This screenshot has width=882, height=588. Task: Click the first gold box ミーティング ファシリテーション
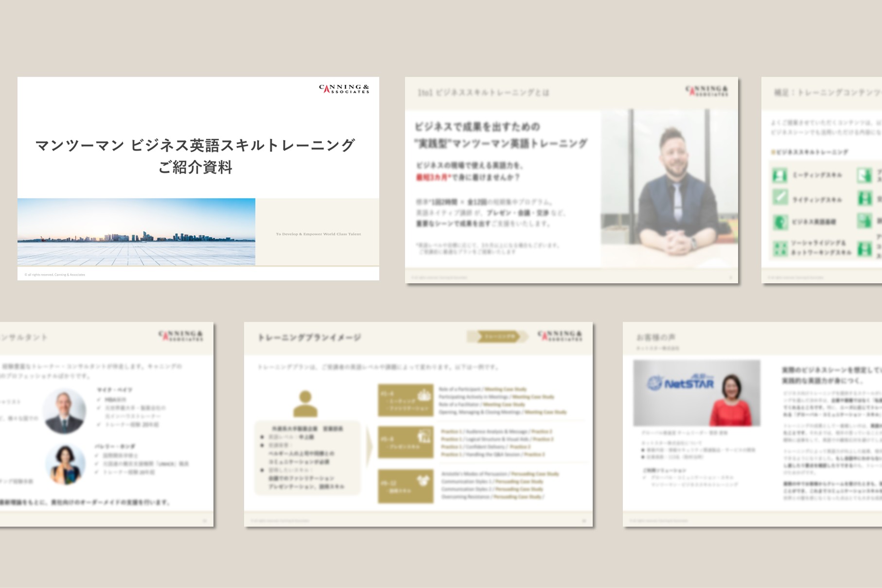406,400
